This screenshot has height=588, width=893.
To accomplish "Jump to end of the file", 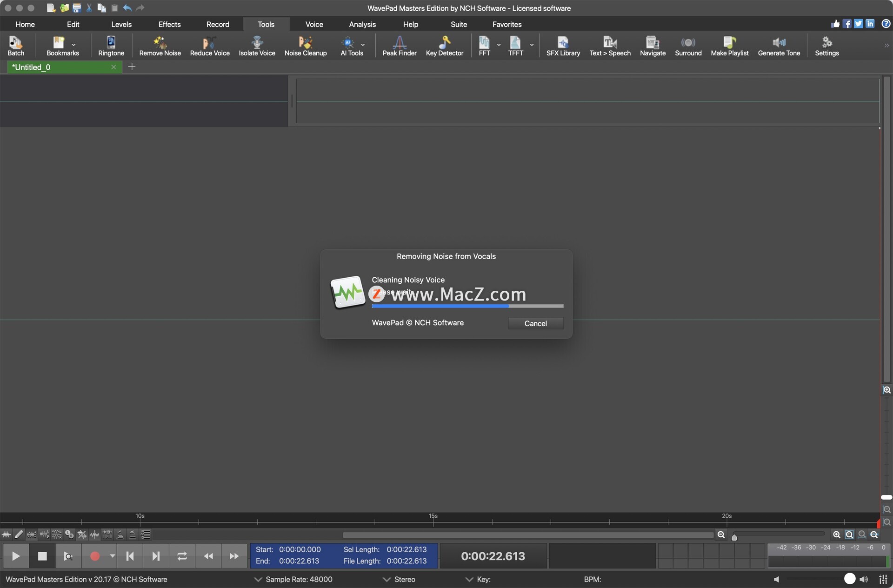I will tap(156, 556).
